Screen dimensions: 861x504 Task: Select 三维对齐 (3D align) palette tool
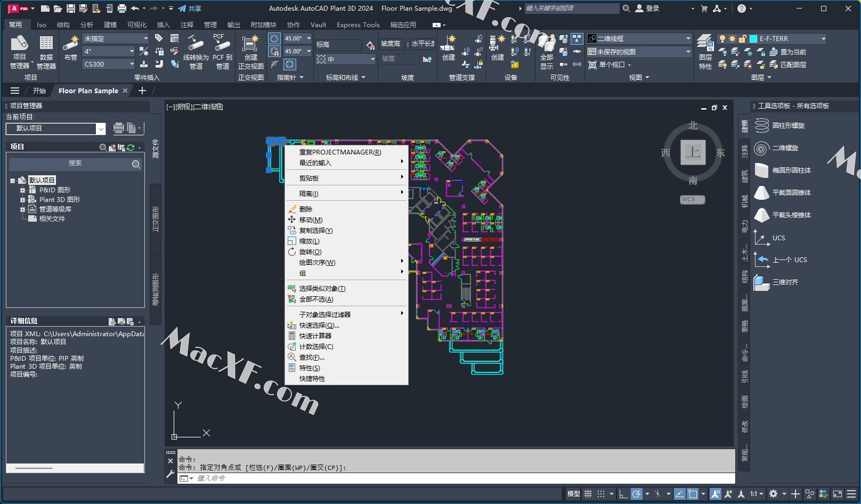pyautogui.click(x=777, y=282)
